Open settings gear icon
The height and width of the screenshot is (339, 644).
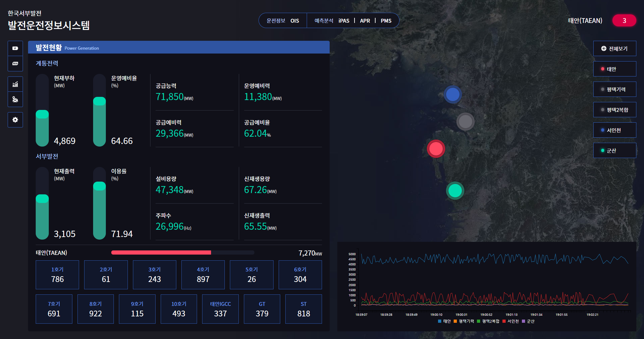coord(15,120)
